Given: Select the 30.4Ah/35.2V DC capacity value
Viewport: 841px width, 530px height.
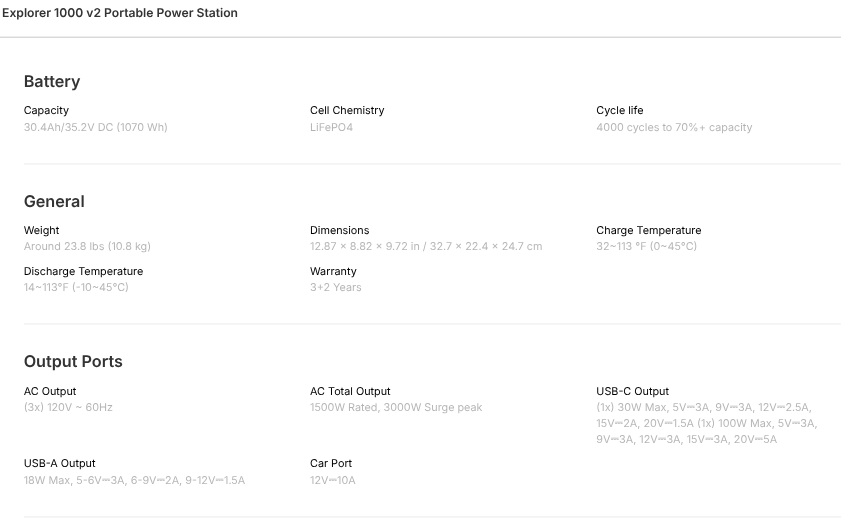Looking at the screenshot, I should (96, 127).
